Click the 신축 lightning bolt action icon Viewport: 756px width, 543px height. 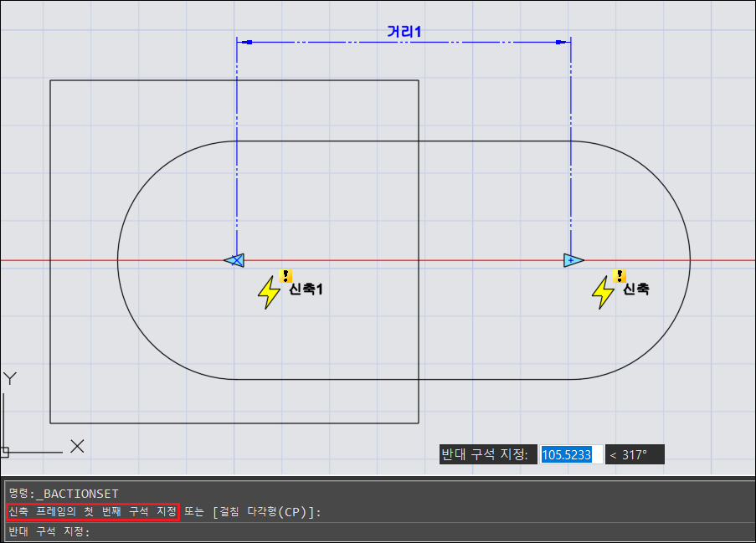click(x=603, y=293)
